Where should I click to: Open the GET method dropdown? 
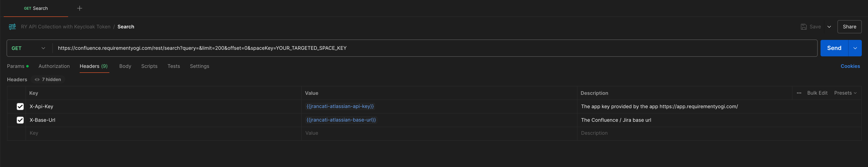29,48
